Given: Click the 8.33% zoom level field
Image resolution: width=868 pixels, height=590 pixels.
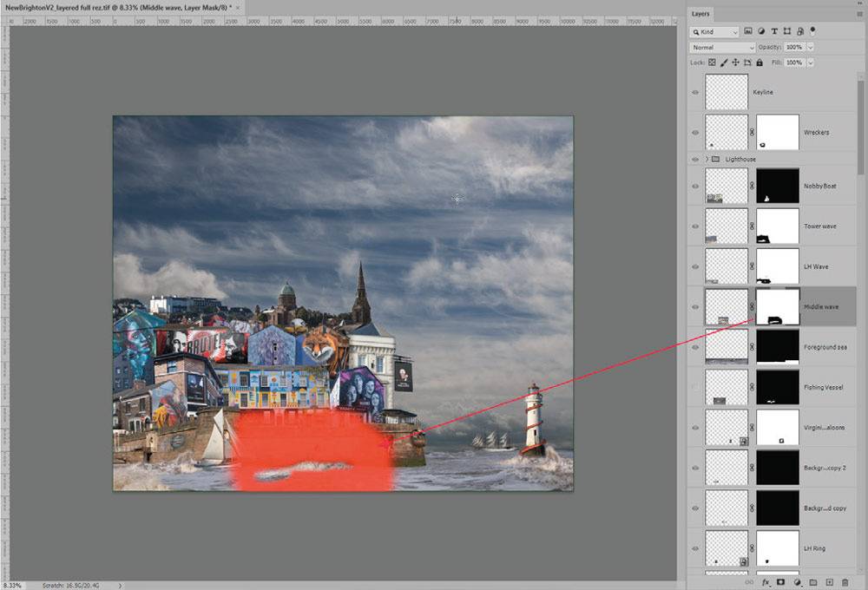Looking at the screenshot, I should pos(13,585).
